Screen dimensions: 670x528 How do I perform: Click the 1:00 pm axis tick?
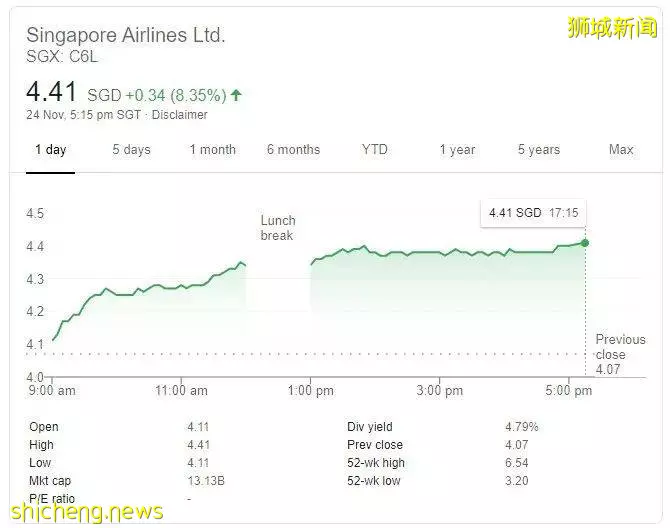pyautogui.click(x=311, y=390)
